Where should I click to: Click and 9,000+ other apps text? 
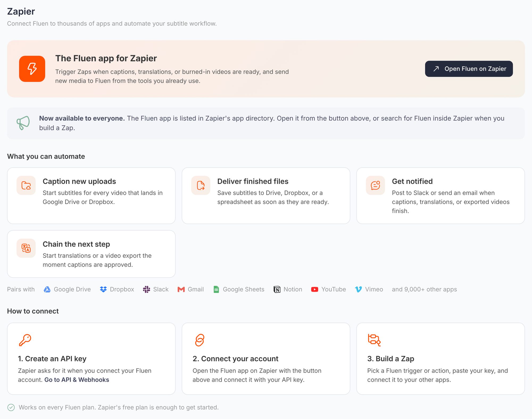424,289
